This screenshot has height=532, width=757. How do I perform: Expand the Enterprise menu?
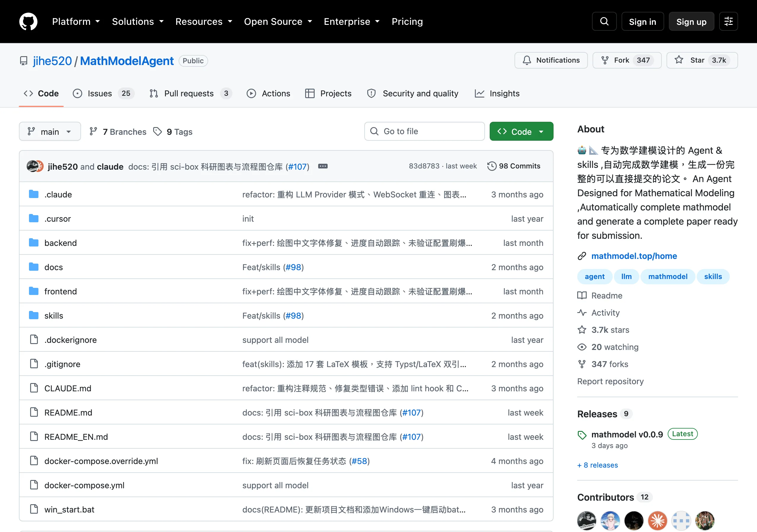point(352,21)
